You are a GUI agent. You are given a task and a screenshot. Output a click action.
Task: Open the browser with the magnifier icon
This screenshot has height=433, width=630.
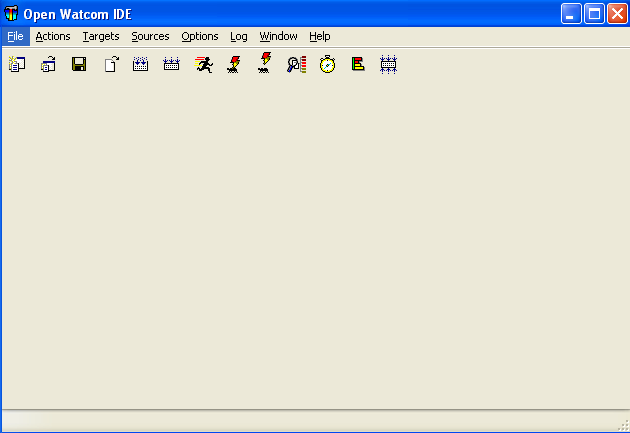click(x=296, y=64)
